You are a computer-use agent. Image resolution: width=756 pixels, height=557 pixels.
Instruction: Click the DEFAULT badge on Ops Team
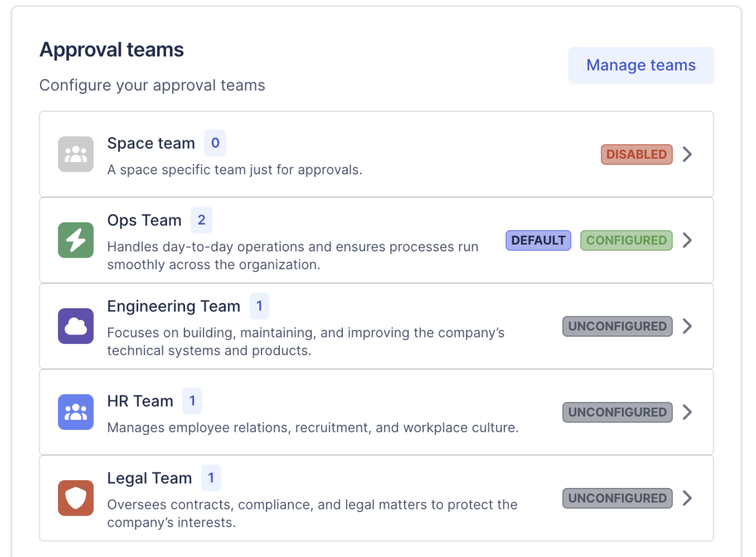[538, 240]
